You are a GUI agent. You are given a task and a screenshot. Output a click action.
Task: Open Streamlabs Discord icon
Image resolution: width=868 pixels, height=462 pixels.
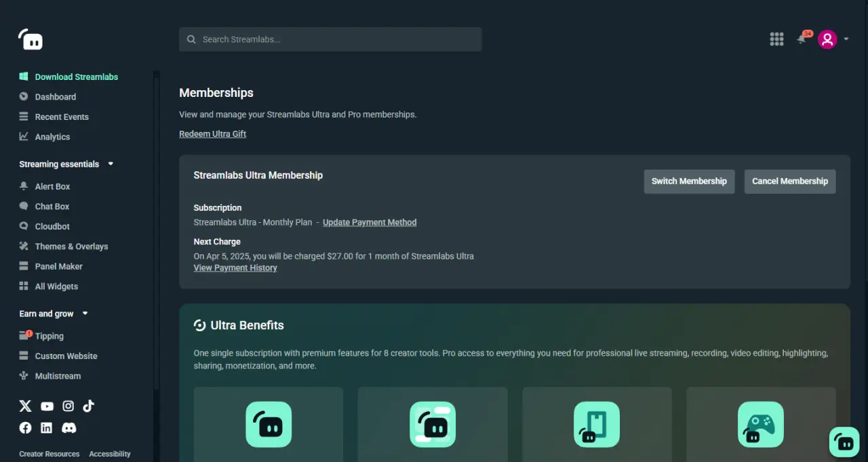[68, 427]
